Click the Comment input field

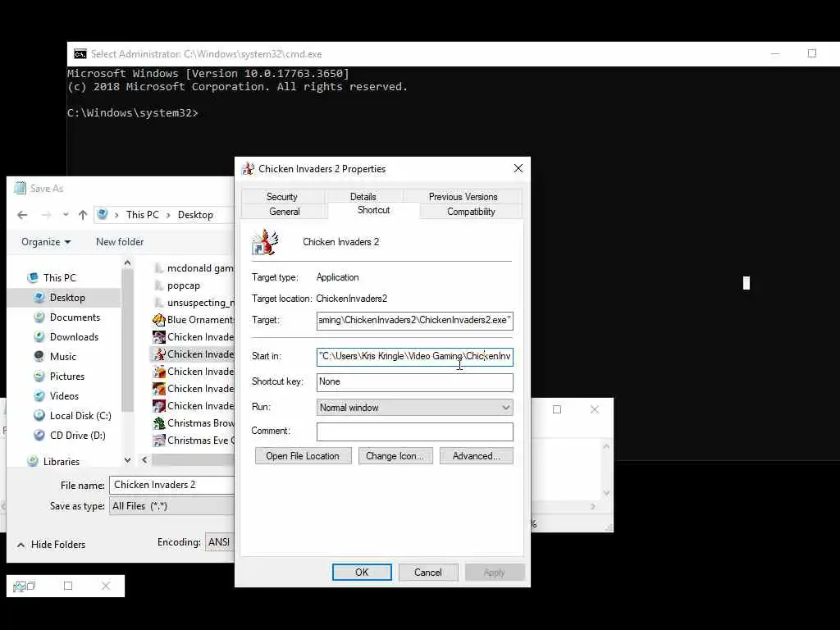click(x=414, y=431)
